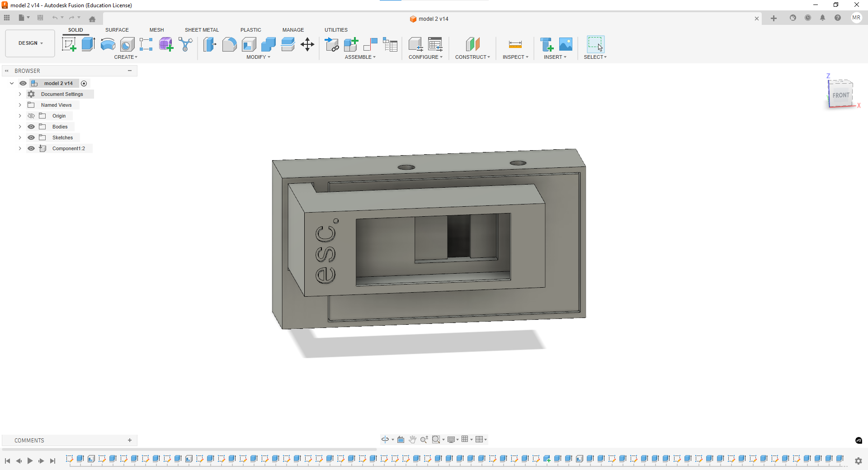Switch to the Sheet Metal tab

(x=202, y=30)
